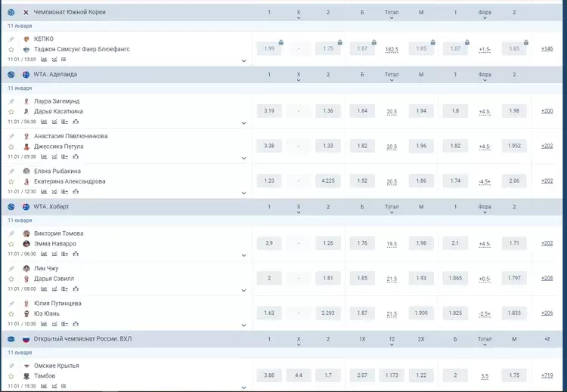This screenshot has width=567, height=392.
Task: Click the tennis ball icon beside WTA. Хобарт
Action: (11, 207)
